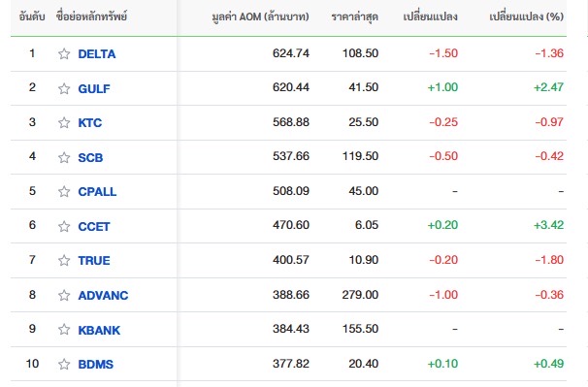588x387 pixels.
Task: Star the SCB stock
Action: pyautogui.click(x=64, y=157)
